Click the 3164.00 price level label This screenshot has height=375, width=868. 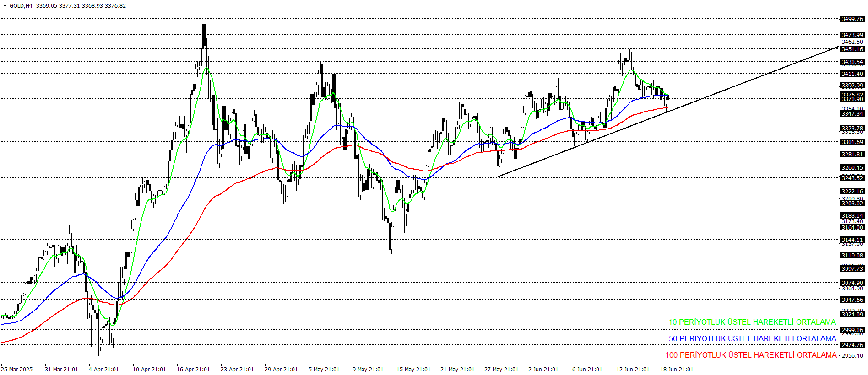tap(852, 227)
